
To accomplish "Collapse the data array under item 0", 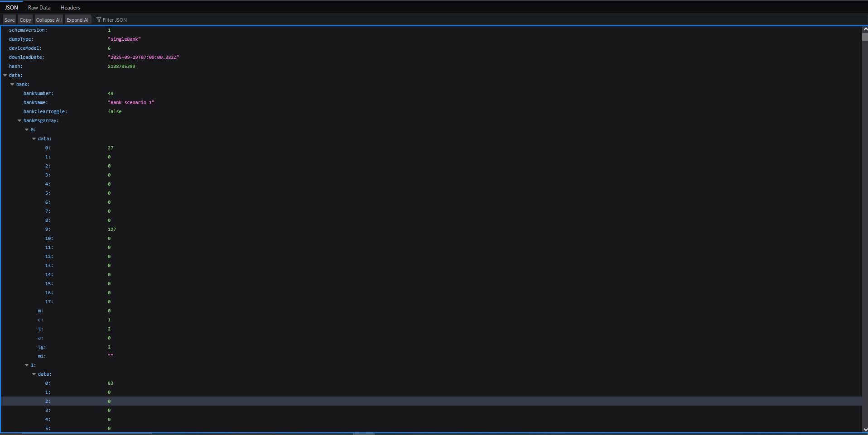I will [34, 139].
